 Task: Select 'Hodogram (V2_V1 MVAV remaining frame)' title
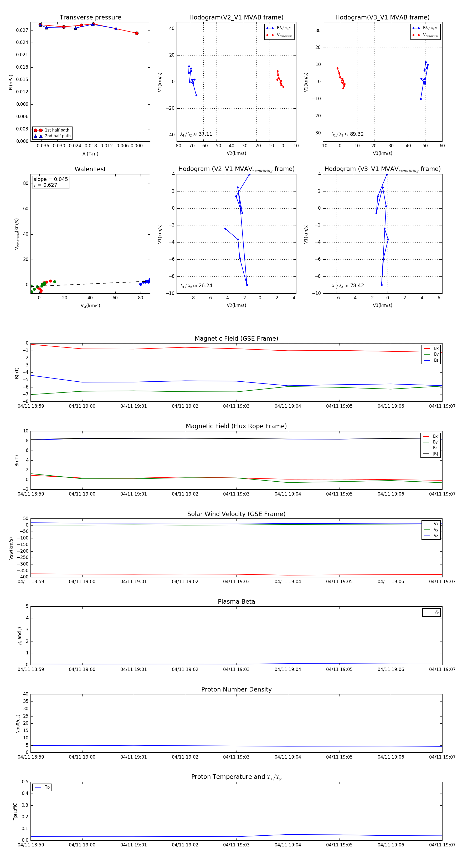[236, 169]
